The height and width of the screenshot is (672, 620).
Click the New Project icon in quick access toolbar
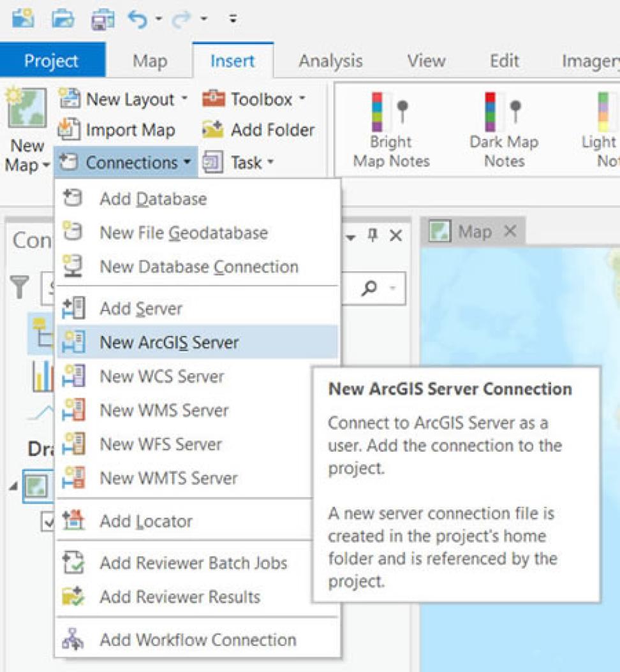pyautogui.click(x=23, y=18)
